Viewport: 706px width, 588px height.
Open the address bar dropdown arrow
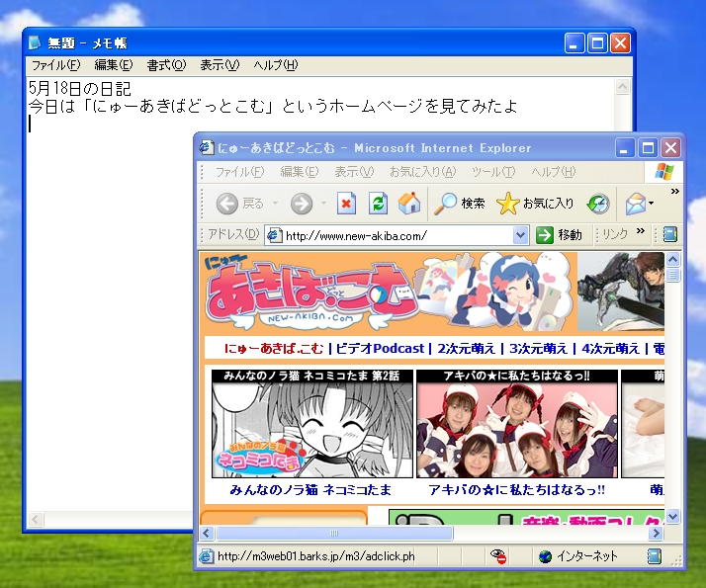[x=520, y=235]
